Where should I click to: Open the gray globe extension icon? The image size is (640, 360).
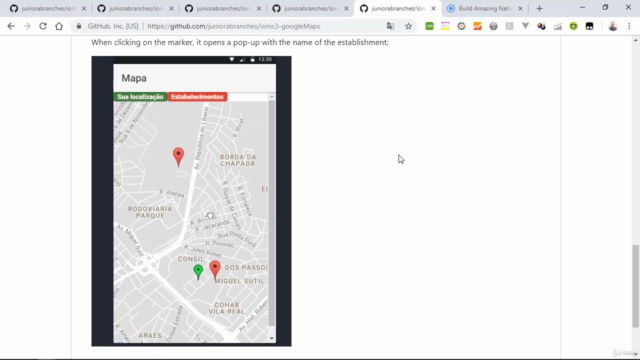[493, 26]
